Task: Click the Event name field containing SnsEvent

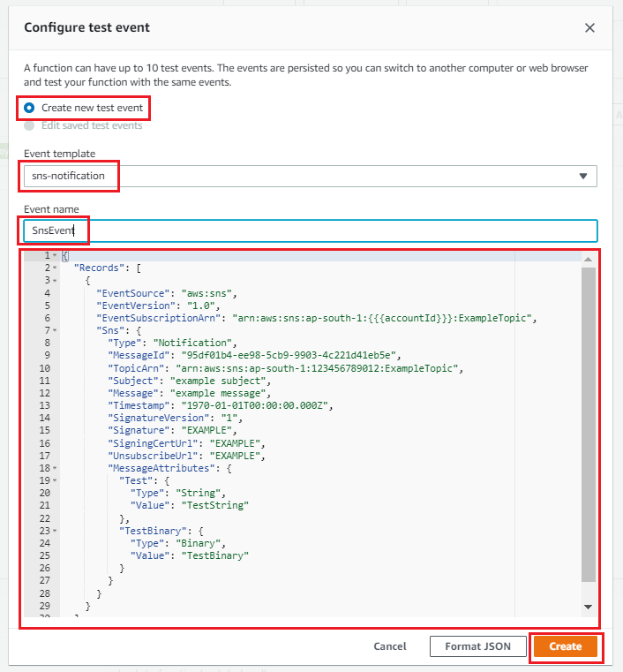Action: [309, 230]
